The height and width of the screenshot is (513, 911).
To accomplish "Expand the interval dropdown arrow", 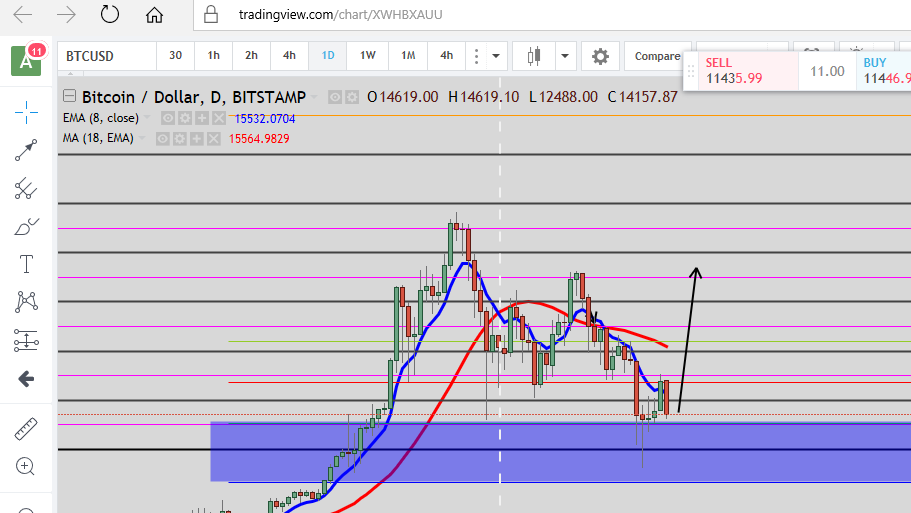I will [496, 56].
